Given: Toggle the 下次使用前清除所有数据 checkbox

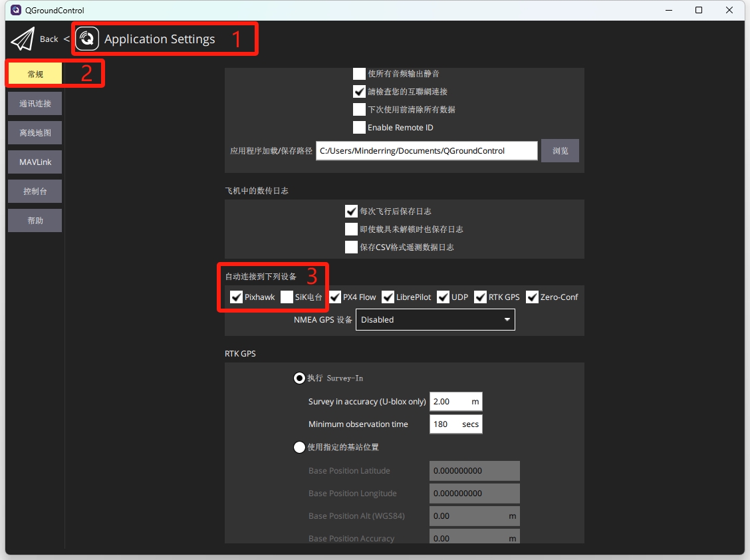Looking at the screenshot, I should [359, 110].
